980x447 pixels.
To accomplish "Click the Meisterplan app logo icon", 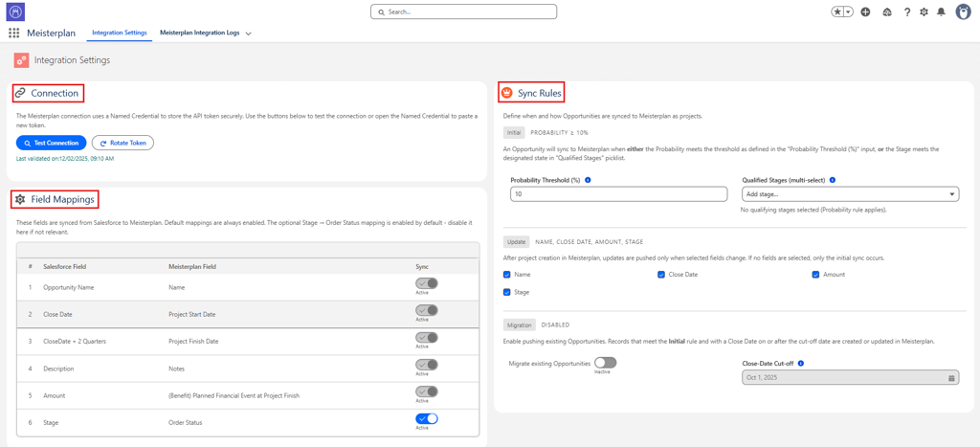I will (x=14, y=11).
